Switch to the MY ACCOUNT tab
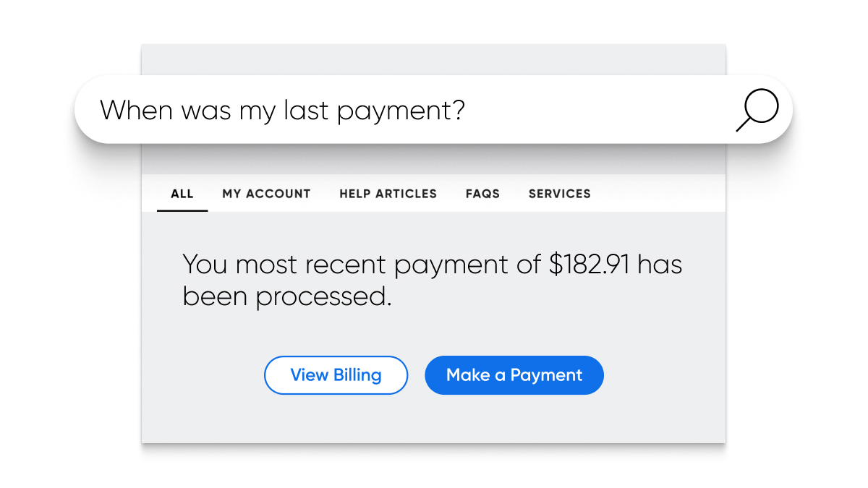Image resolution: width=868 pixels, height=488 pixels. 266,194
